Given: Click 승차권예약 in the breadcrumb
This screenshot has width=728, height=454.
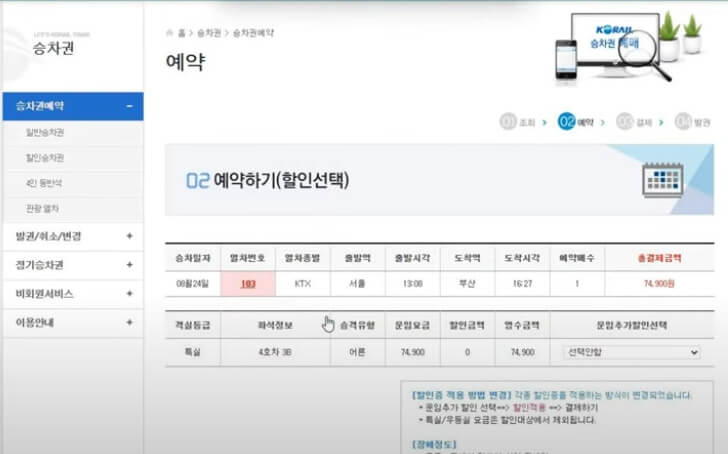Looking at the screenshot, I should coord(253,33).
